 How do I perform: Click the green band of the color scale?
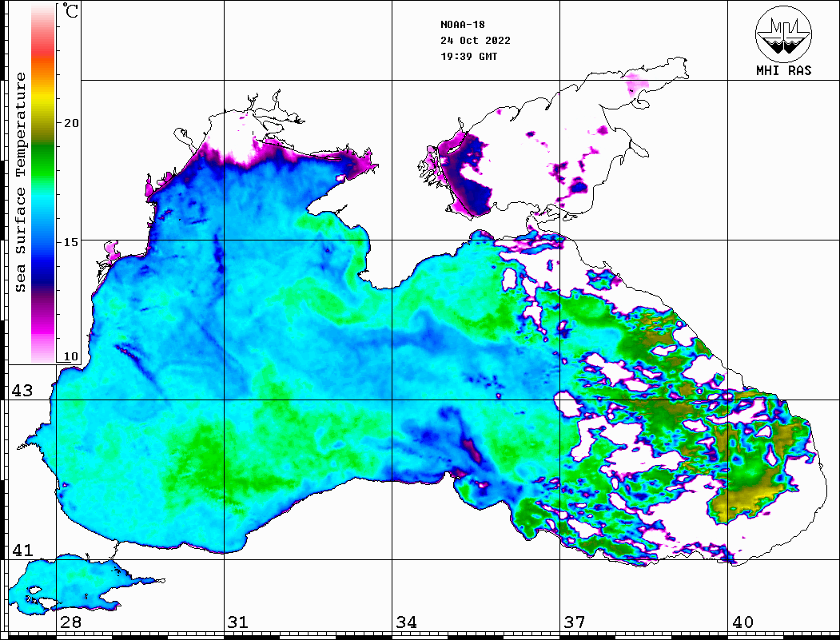coord(43,161)
